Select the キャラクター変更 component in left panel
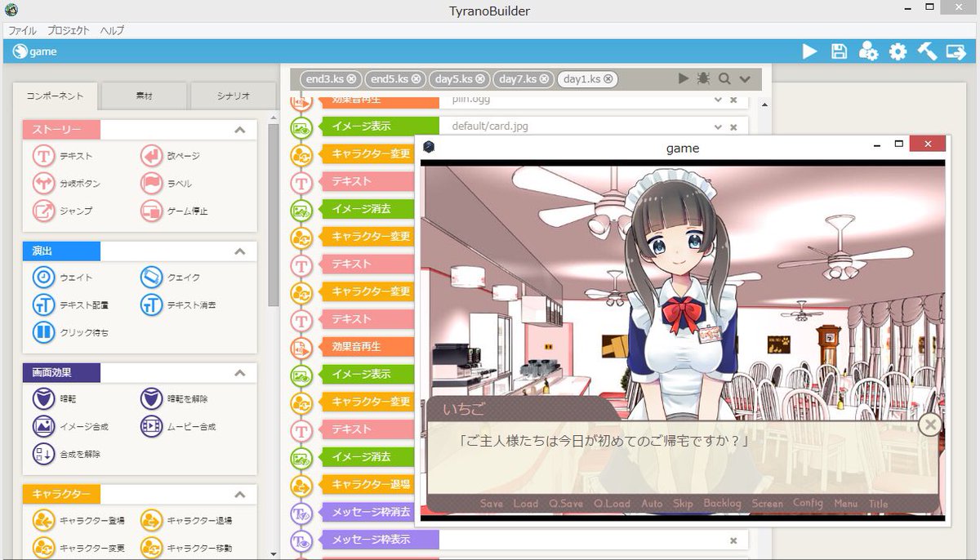The height and width of the screenshot is (560, 980). (78, 547)
